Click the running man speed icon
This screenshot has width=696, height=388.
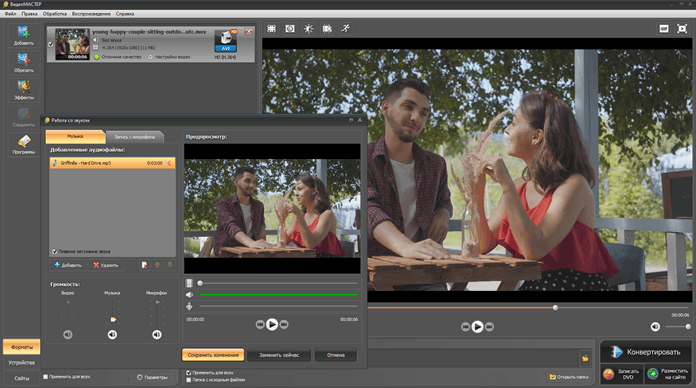[345, 29]
